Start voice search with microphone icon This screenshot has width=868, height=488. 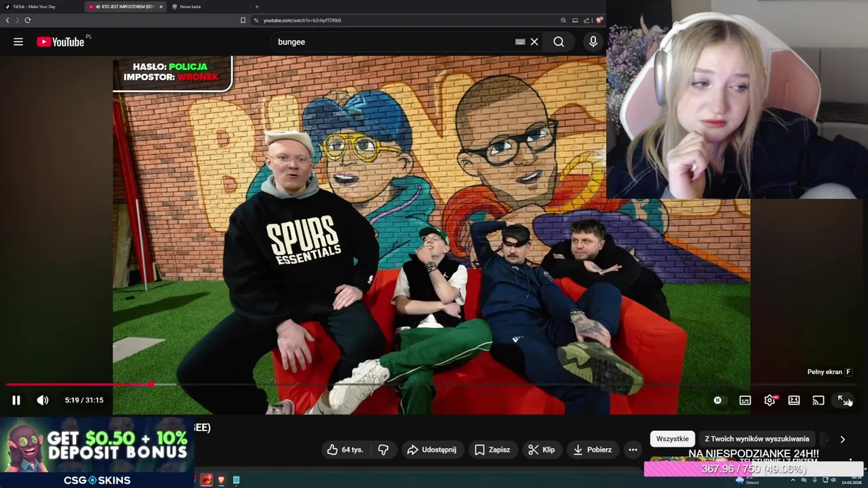tap(593, 42)
